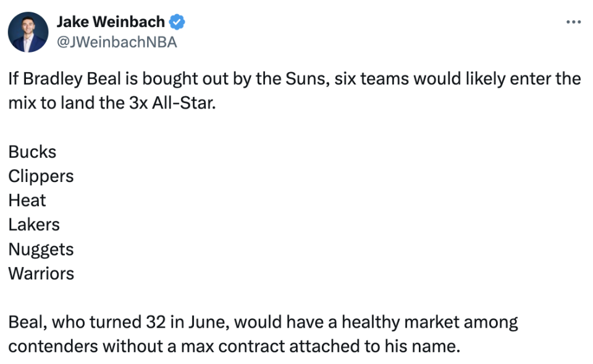Select the Lakers line in the list

34,225
